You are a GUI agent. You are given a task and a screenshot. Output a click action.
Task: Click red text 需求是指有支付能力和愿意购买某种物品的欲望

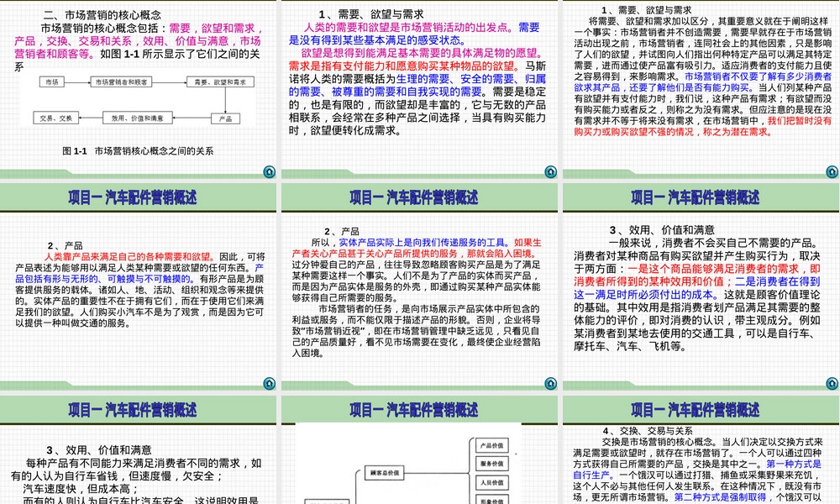tap(404, 66)
